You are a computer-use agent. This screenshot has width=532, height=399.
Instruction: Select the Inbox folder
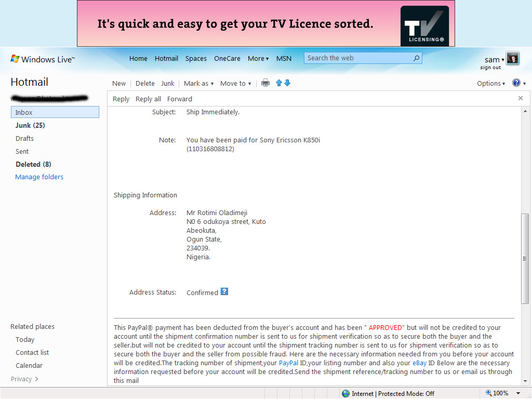(x=55, y=112)
